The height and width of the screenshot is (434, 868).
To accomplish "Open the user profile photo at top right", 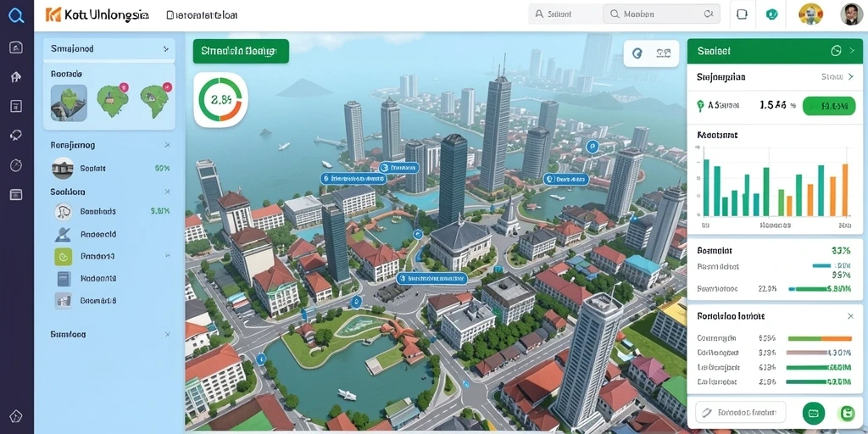I will (851, 14).
